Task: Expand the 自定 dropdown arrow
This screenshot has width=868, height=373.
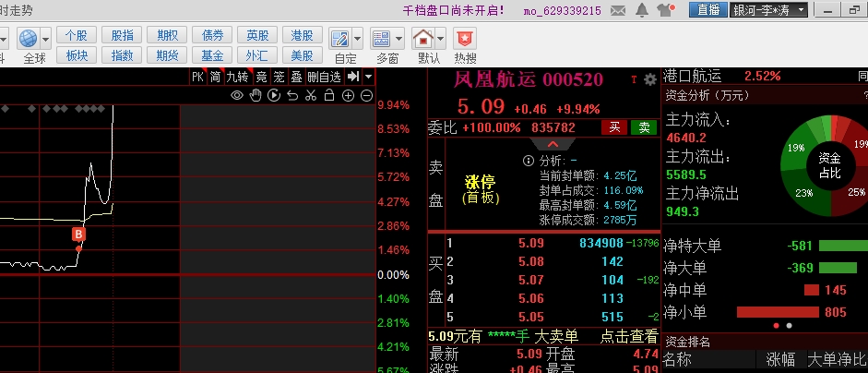Action: [x=357, y=39]
